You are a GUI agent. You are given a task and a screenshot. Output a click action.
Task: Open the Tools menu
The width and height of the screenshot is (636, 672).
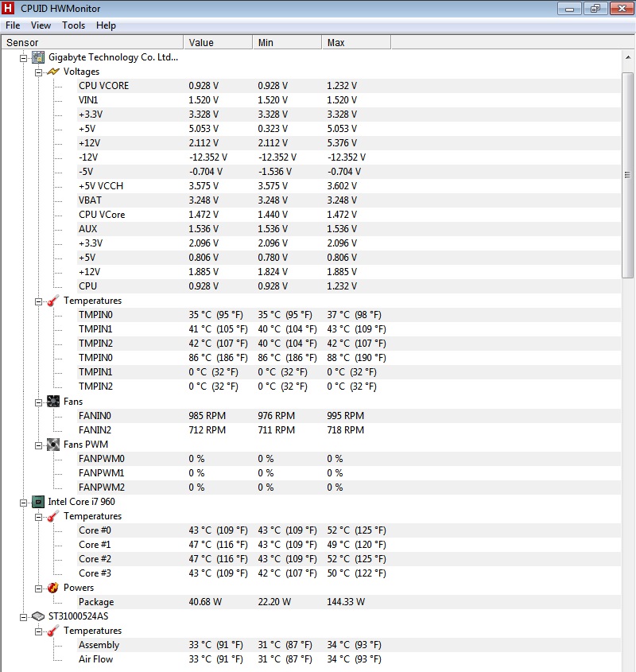pyautogui.click(x=73, y=25)
